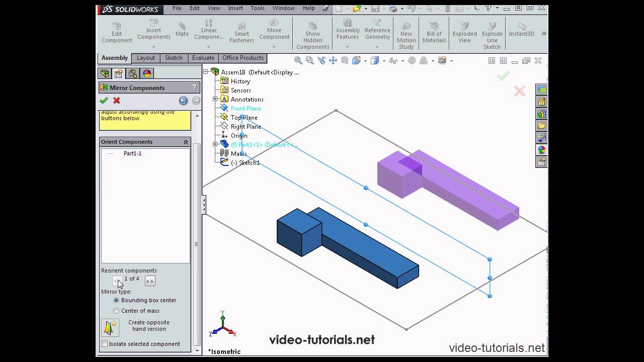Viewport: 644px width, 362px height.
Task: Switch to the Evaluate tab
Action: tap(203, 58)
